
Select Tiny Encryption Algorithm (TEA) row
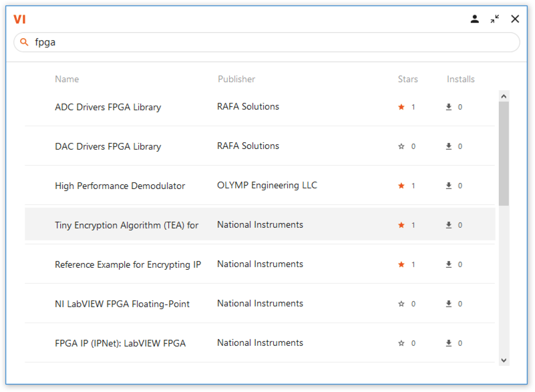point(260,225)
